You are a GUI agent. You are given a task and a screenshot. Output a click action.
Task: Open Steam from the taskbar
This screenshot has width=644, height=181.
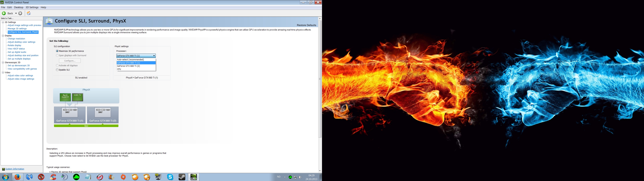point(182,177)
